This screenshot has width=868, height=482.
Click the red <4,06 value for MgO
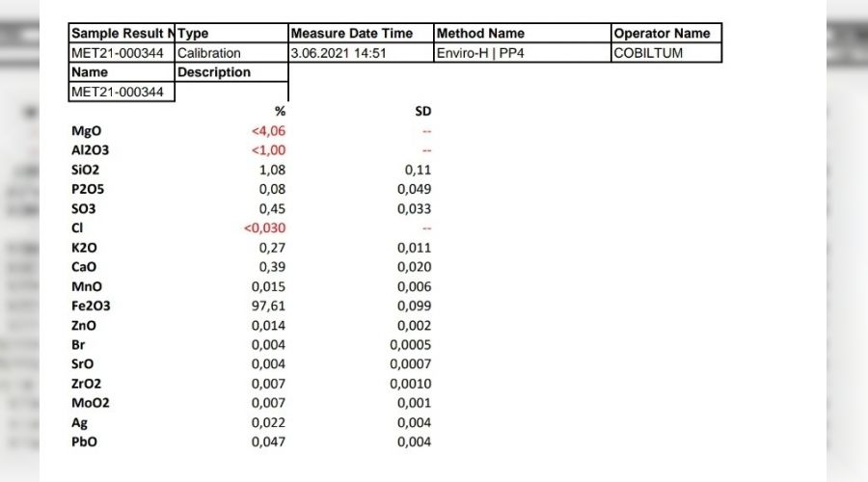pos(268,131)
